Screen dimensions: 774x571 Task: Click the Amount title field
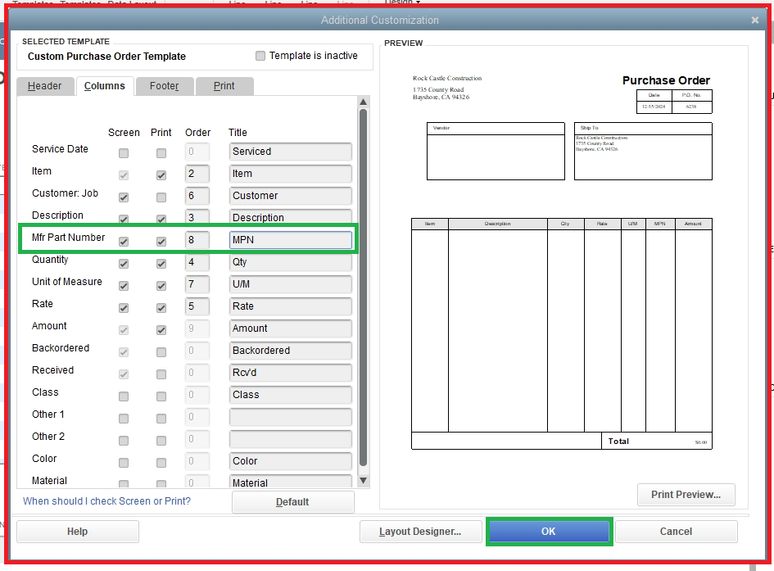pos(291,329)
